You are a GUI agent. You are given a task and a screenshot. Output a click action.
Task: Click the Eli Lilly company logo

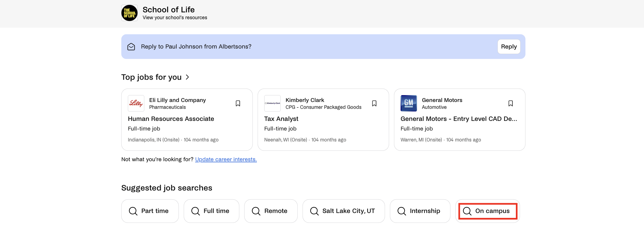pos(136,103)
